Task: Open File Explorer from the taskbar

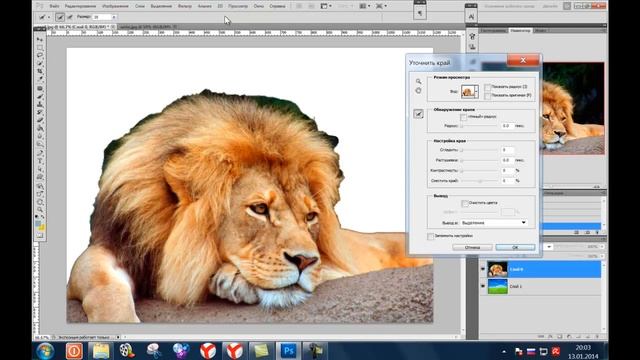Action: pyautogui.click(x=100, y=351)
